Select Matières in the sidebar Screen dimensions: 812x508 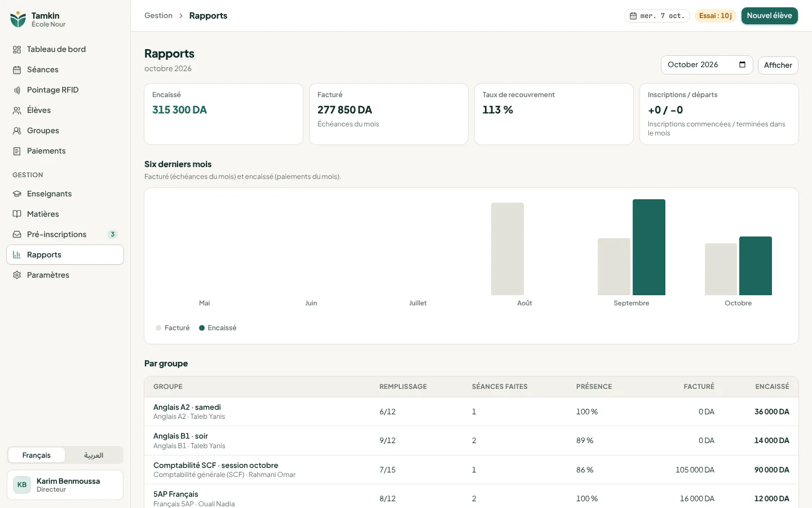(65, 214)
